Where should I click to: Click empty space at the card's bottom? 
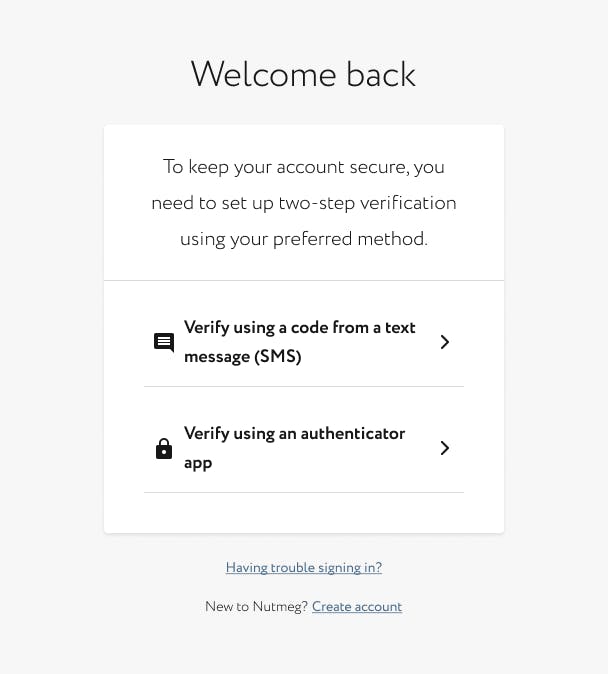tap(304, 514)
